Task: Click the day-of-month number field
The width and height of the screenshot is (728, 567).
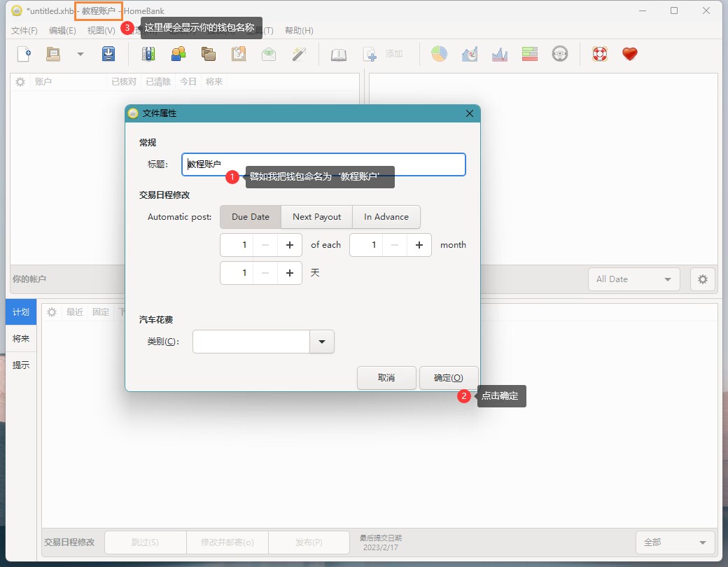Action: pos(237,245)
